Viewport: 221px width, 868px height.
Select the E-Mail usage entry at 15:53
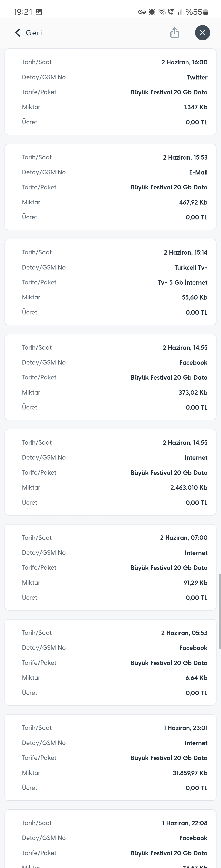pyautogui.click(x=110, y=187)
